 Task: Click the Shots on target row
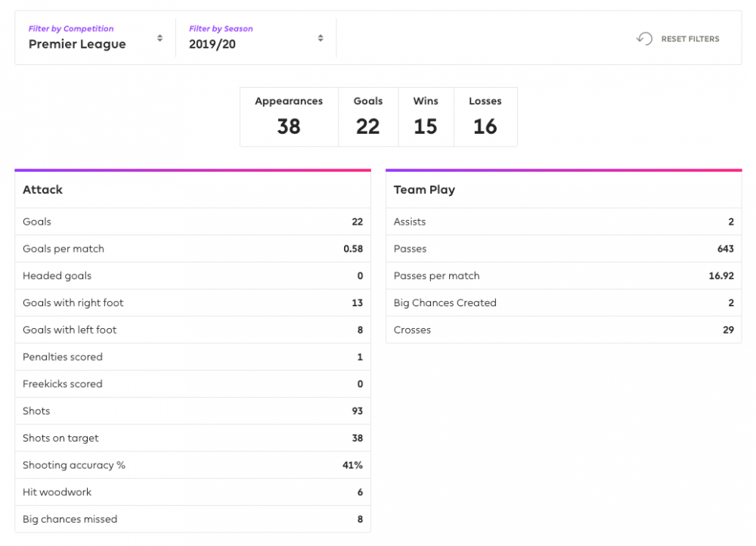[193, 438]
